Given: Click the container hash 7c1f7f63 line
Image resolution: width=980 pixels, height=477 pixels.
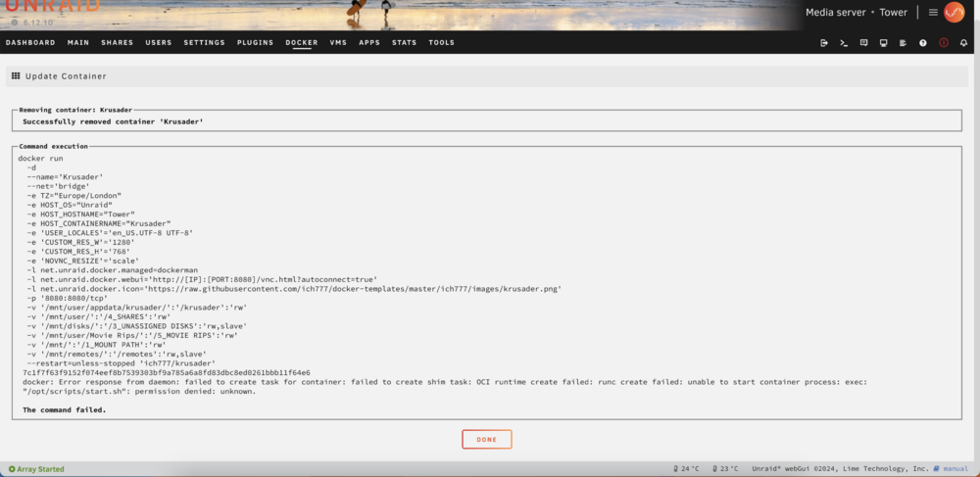Looking at the screenshot, I should 167,373.
